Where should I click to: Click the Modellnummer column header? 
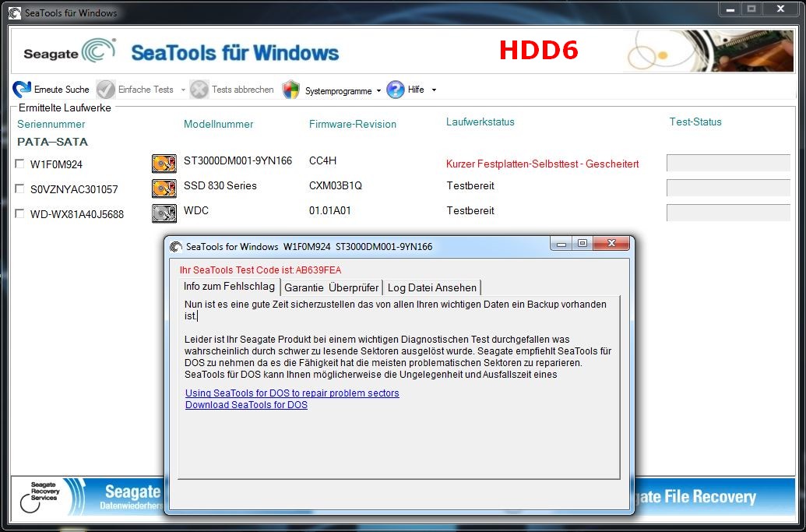click(219, 124)
